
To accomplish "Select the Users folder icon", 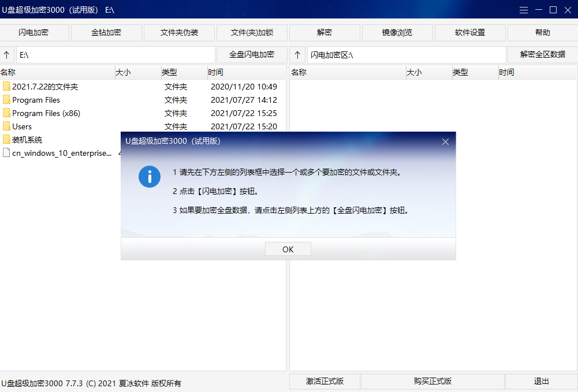I will click(6, 126).
